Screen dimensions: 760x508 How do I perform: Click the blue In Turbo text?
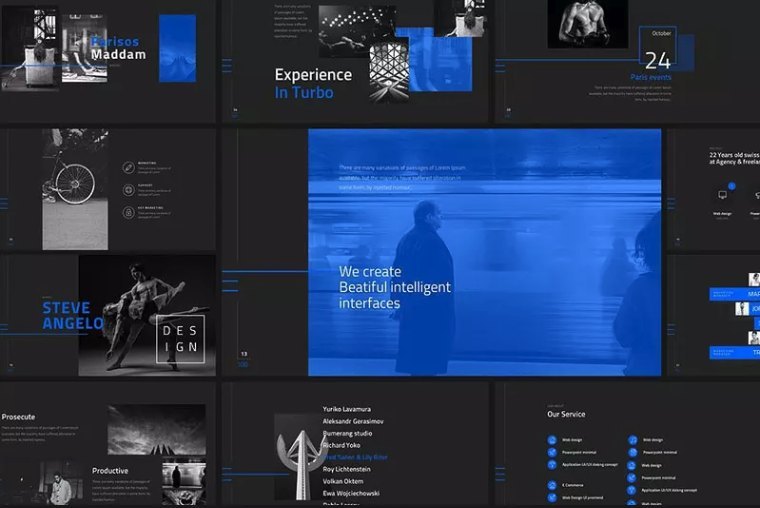click(x=304, y=93)
